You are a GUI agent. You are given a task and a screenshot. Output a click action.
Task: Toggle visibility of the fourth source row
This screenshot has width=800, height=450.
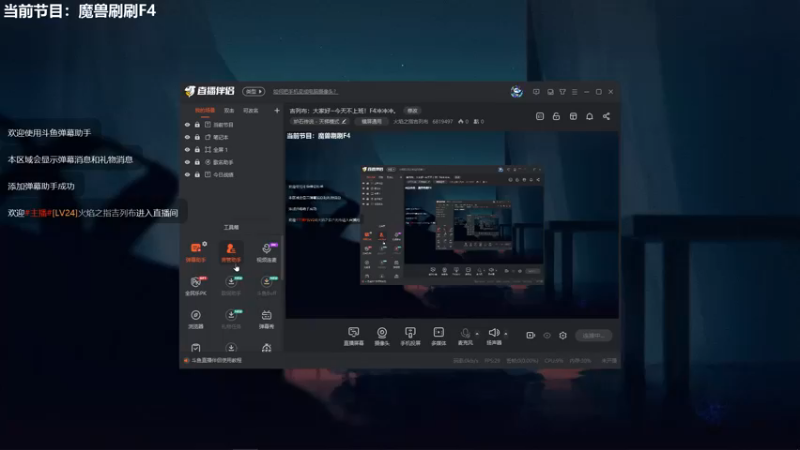click(187, 162)
